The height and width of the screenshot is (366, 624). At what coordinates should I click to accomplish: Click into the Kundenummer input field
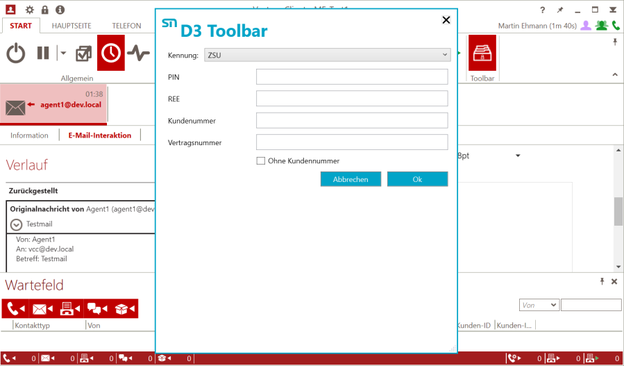(x=352, y=121)
